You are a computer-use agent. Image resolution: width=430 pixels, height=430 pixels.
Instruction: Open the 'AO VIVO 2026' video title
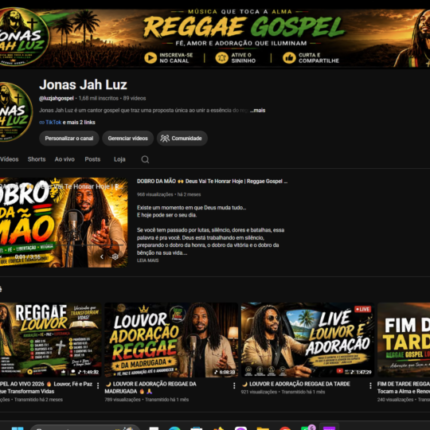pos(46,388)
